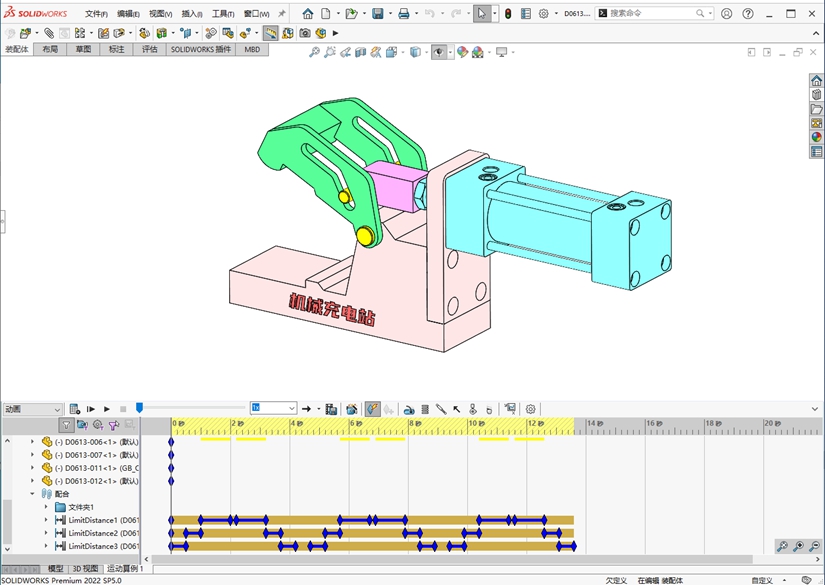The image size is (825, 585).
Task: Open Motion Study Properties gear icon
Action: tap(531, 409)
